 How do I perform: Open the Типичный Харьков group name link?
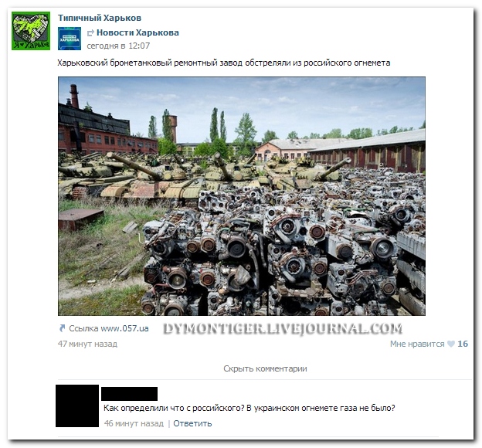pos(100,18)
